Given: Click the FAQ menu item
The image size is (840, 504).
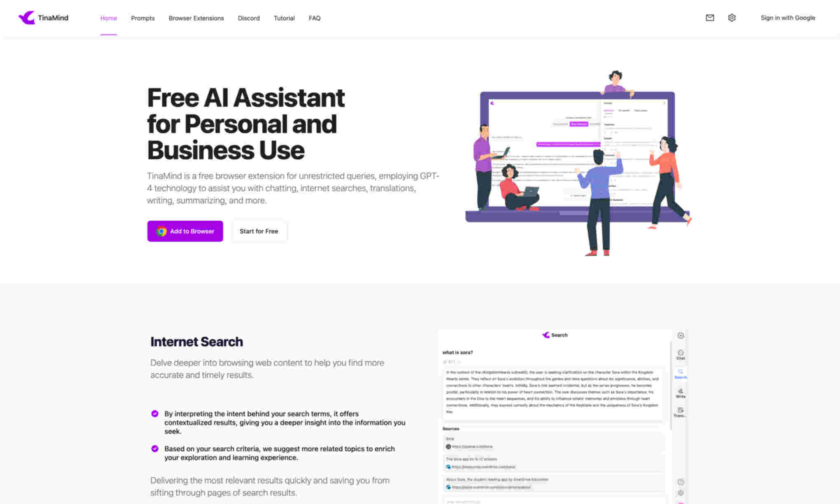Looking at the screenshot, I should pyautogui.click(x=315, y=18).
